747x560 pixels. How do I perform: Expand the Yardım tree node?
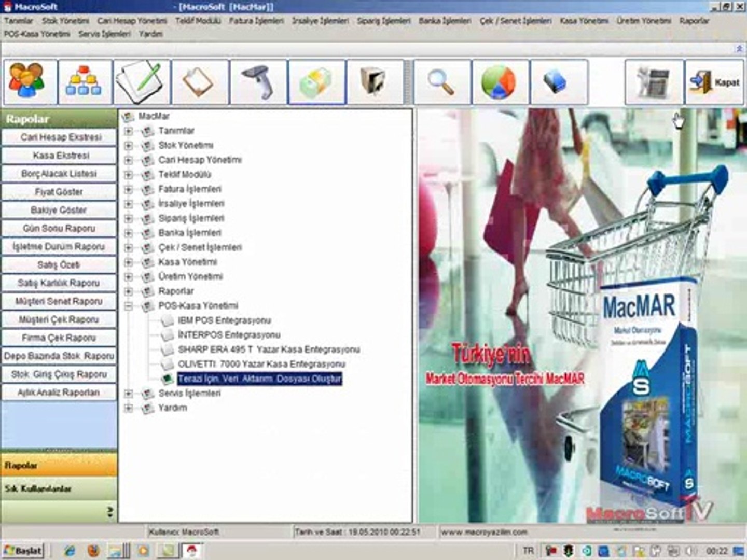[128, 408]
